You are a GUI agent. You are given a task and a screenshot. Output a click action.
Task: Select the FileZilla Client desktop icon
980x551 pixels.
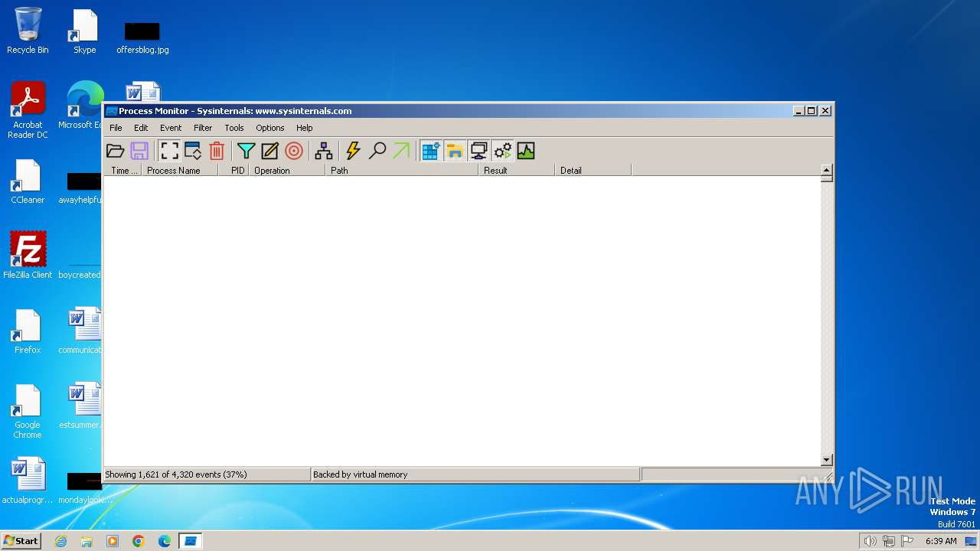(x=28, y=255)
